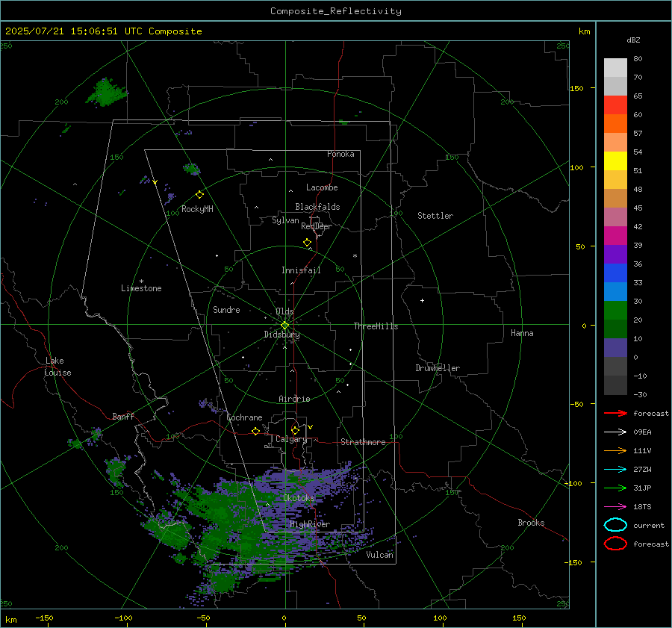Select the 80 dBZ light gray swatch
The height and width of the screenshot is (628, 672).
[x=615, y=68]
